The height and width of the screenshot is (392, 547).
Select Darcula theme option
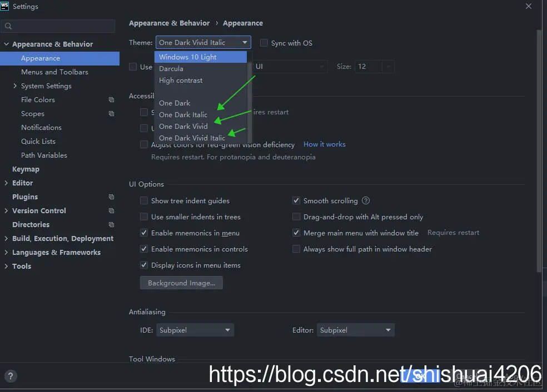tap(201, 69)
